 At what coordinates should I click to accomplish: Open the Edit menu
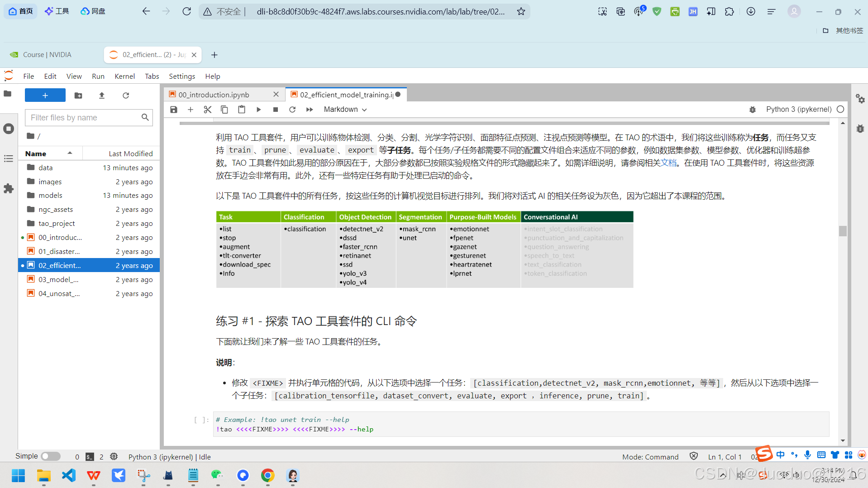(x=50, y=76)
